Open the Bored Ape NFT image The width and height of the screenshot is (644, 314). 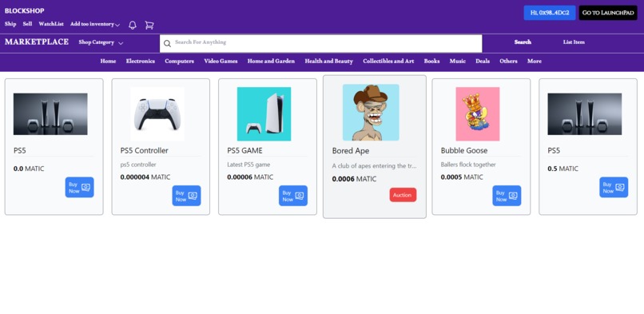click(371, 113)
